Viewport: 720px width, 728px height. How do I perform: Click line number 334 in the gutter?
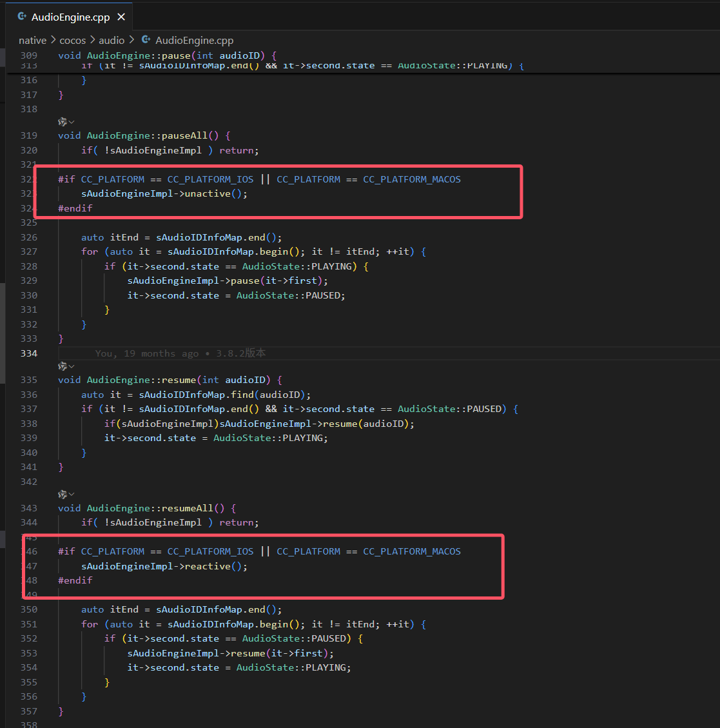coord(29,353)
